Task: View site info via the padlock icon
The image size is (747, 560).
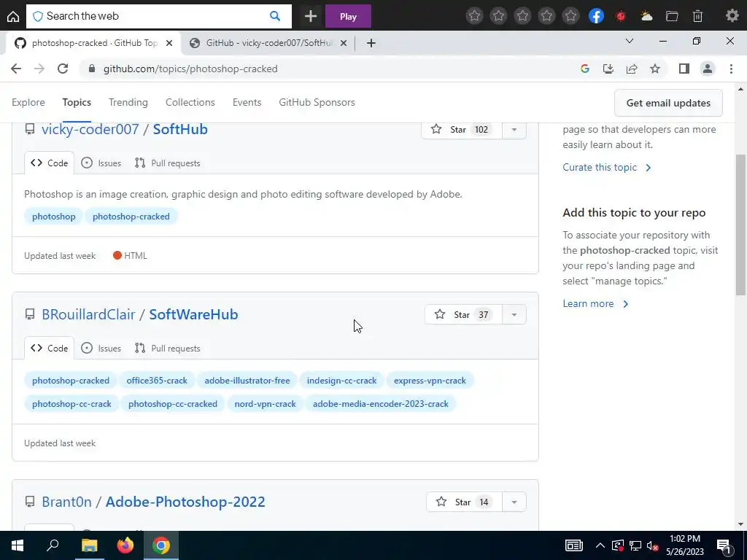Action: (x=92, y=69)
